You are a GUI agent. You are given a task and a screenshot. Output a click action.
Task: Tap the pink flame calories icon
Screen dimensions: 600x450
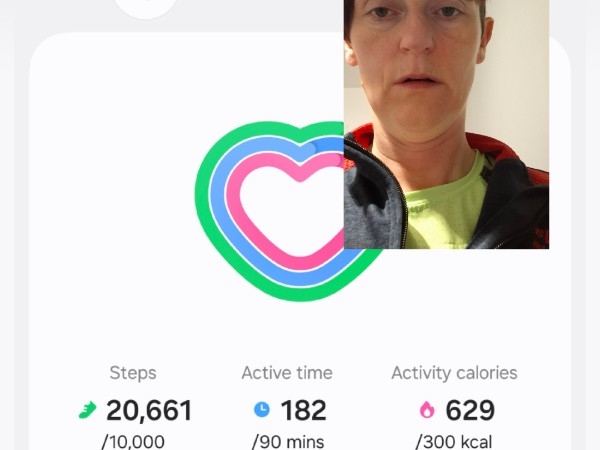point(427,409)
